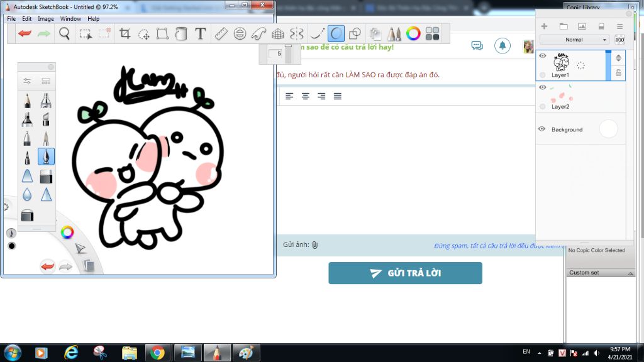
Task: Open the Window menu
Action: [x=70, y=19]
